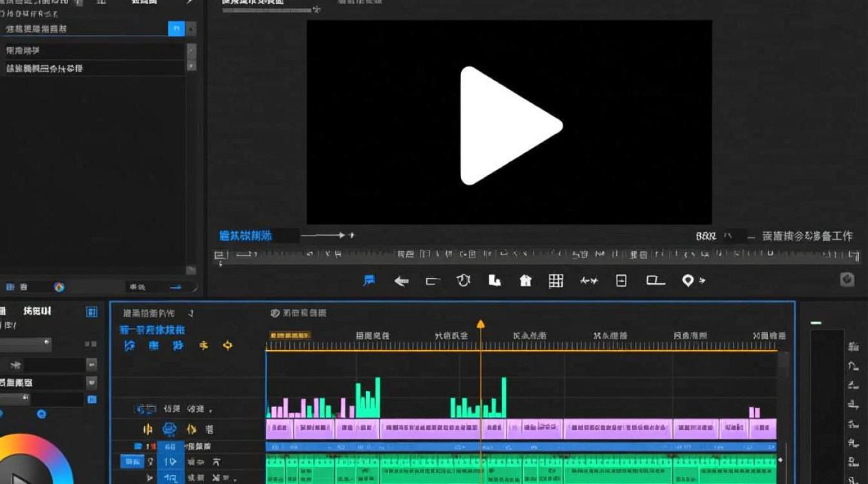Image resolution: width=868 pixels, height=484 pixels.
Task: Click the blue flag marker icon in transport bar
Action: tap(369, 281)
